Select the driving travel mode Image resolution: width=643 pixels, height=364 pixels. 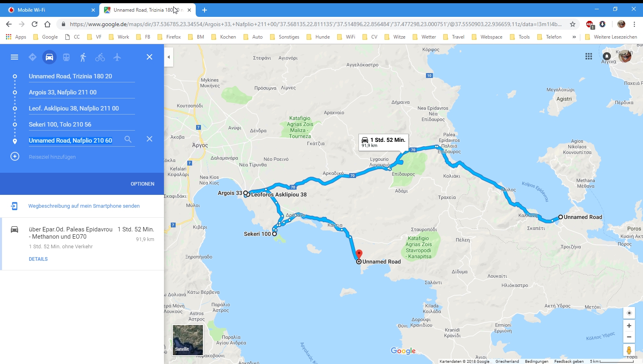(49, 57)
